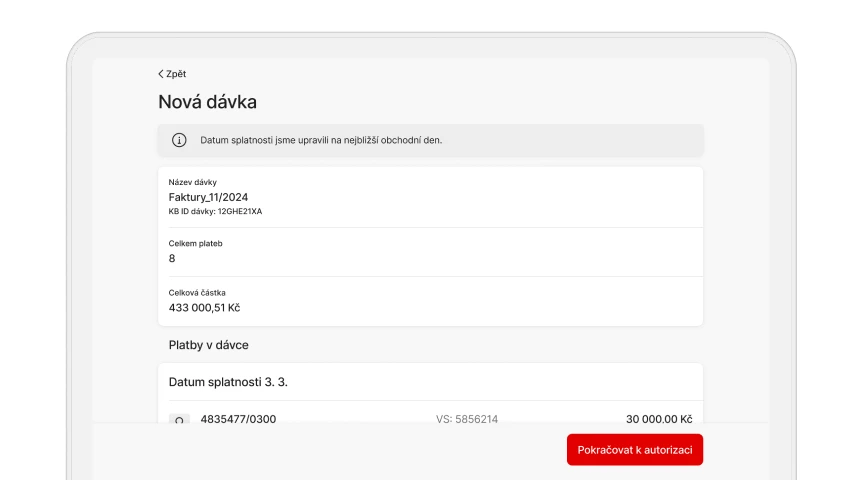The width and height of the screenshot is (864, 480).
Task: Click the back chevron icon beside Zpět
Action: [x=161, y=74]
